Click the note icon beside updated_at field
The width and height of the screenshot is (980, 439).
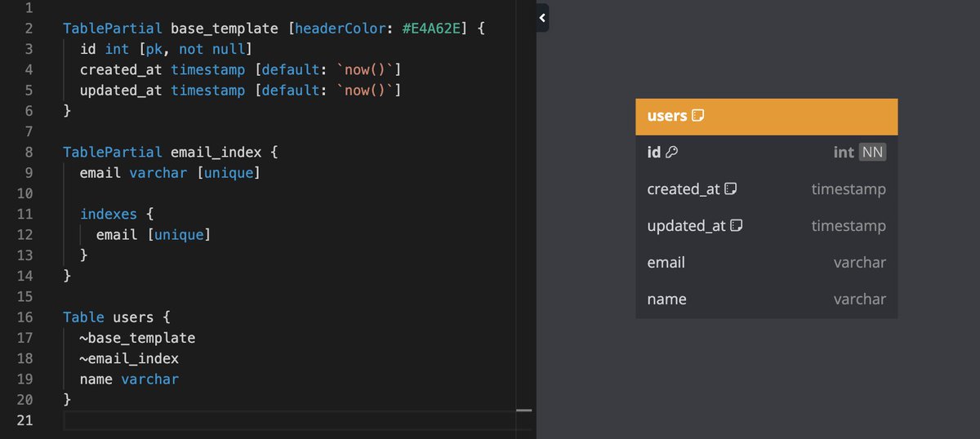tap(736, 226)
